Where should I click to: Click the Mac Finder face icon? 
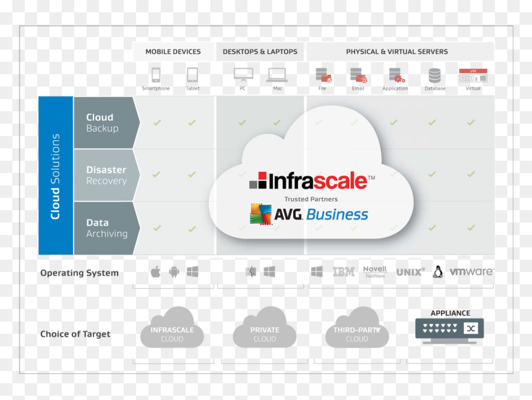(251, 271)
